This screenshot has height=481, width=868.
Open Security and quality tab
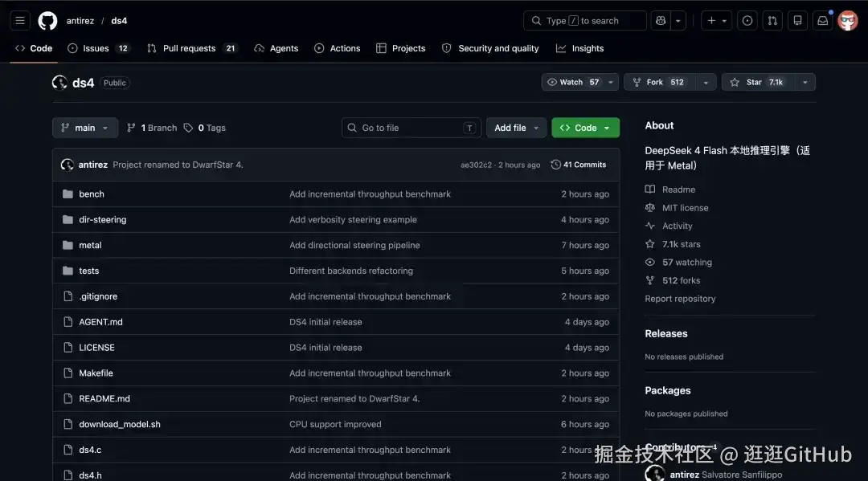coord(490,49)
